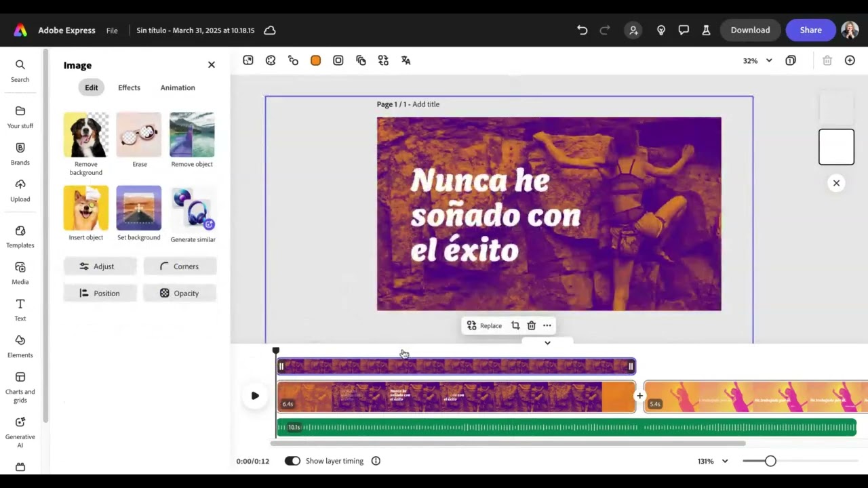Click the rounded square border icon

(x=338, y=60)
